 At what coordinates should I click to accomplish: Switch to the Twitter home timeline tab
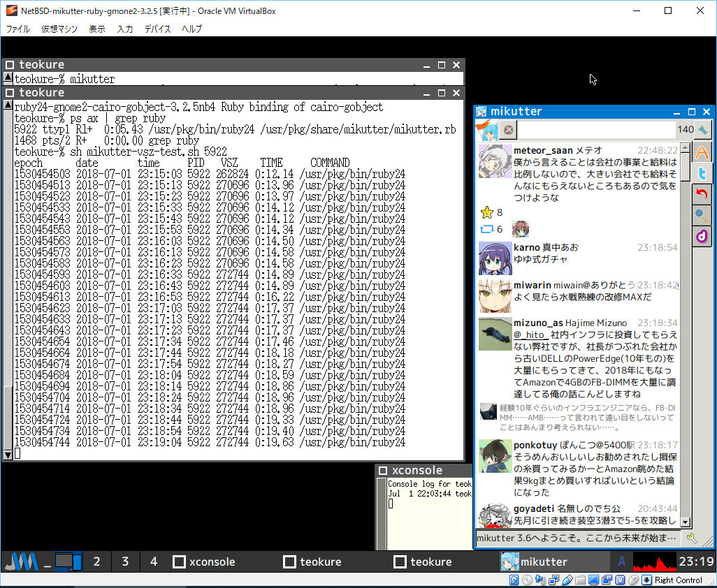click(x=702, y=174)
